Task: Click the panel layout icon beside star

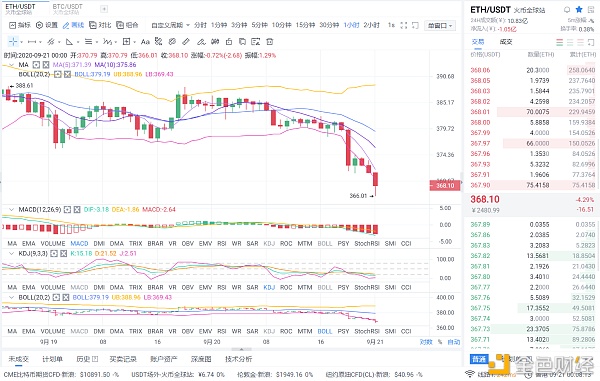Action: tap(591, 9)
